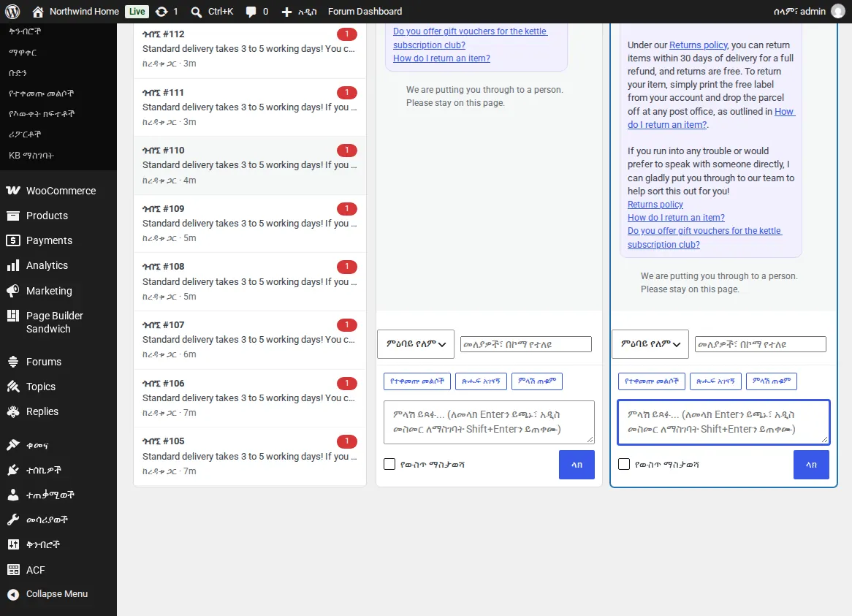Screen dimensions: 852x616
Task: Open the KB ማስገባት submenu item
Action: [x=31, y=156]
